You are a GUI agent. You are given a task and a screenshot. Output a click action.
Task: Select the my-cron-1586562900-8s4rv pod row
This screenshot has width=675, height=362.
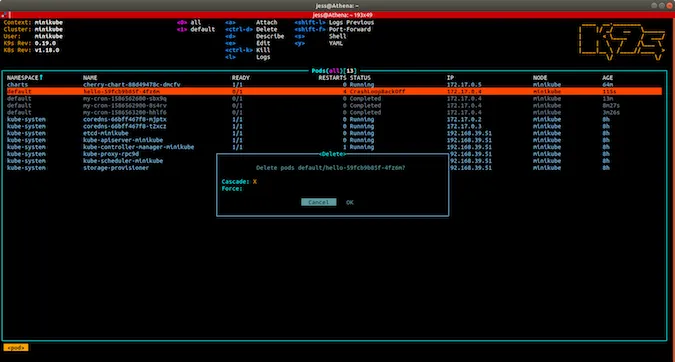334,105
